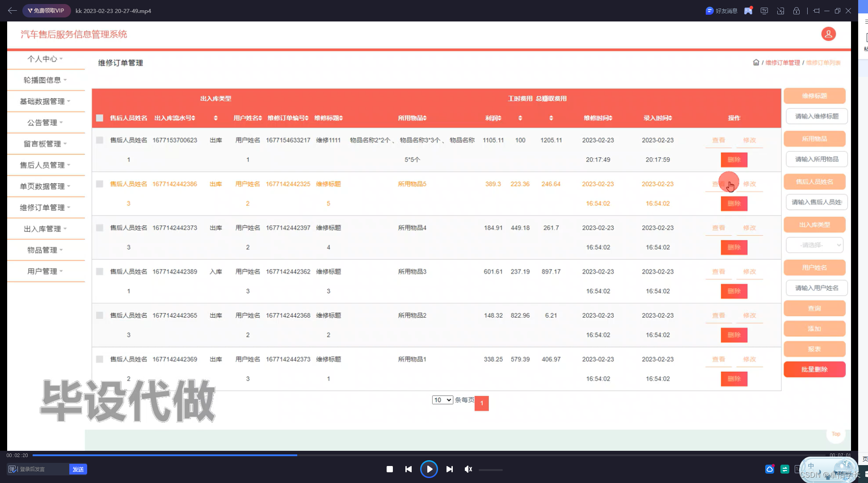Open 物品管理 sidebar menu
The image size is (868, 483).
click(x=46, y=250)
